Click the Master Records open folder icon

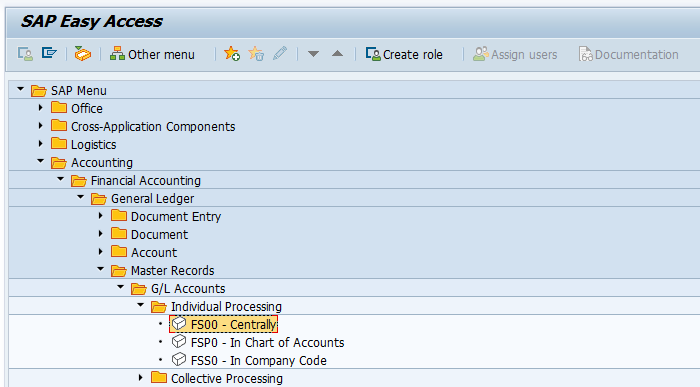pos(118,270)
